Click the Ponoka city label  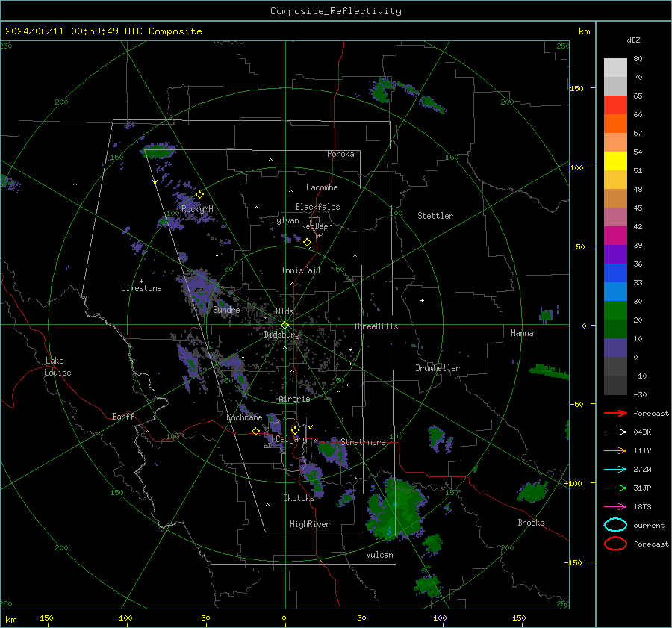click(340, 154)
